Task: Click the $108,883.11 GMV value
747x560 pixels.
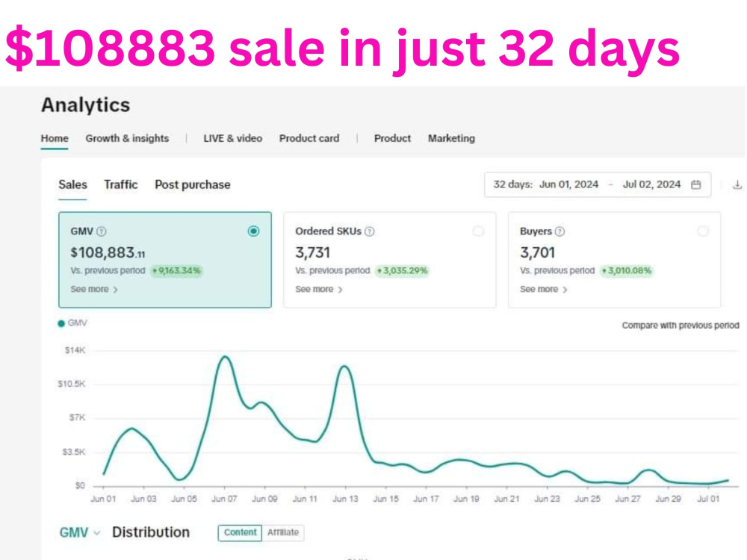Action: click(108, 252)
